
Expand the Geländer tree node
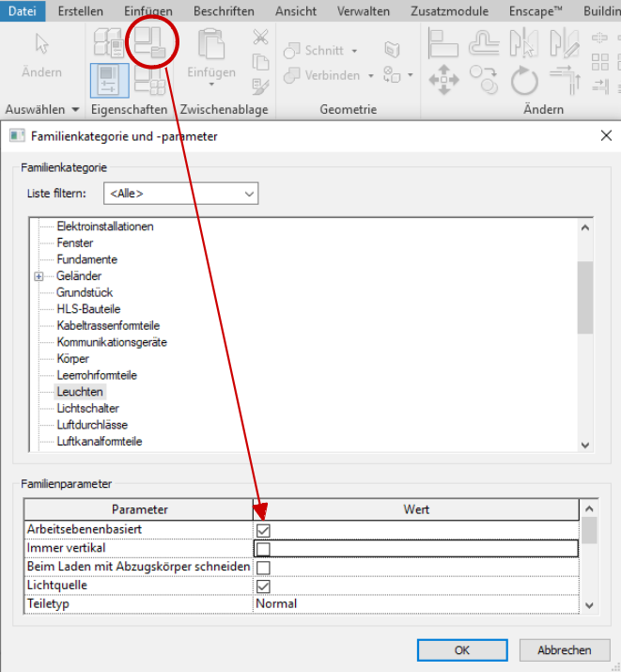[39, 276]
